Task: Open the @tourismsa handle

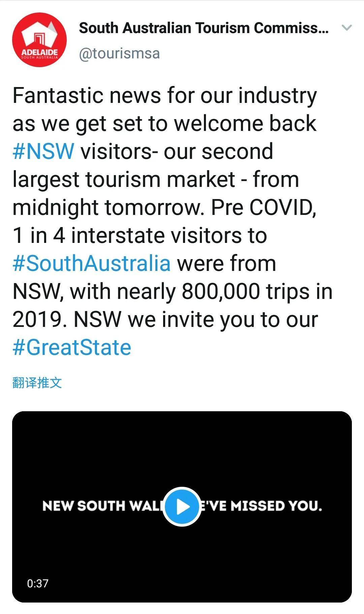Action: (x=119, y=54)
